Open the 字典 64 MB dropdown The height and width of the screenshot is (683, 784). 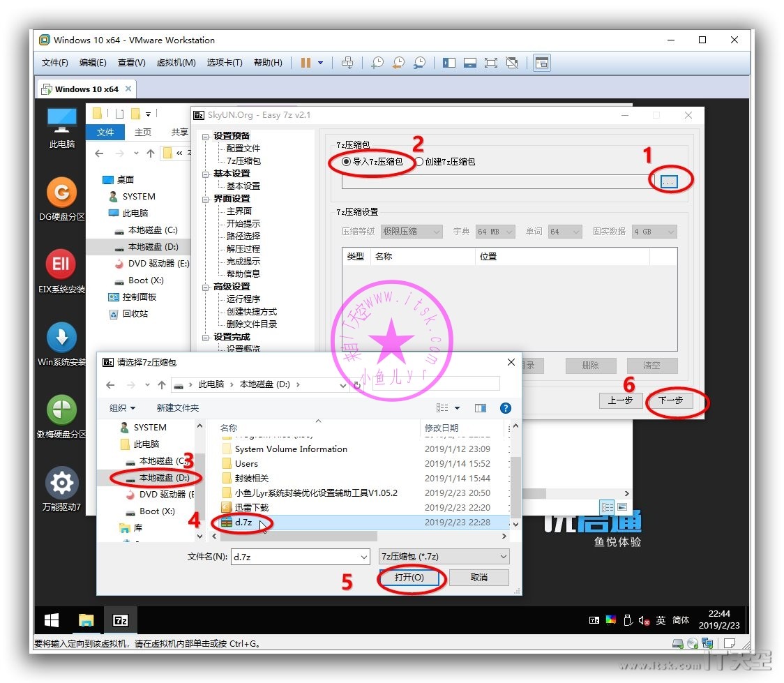pos(495,232)
